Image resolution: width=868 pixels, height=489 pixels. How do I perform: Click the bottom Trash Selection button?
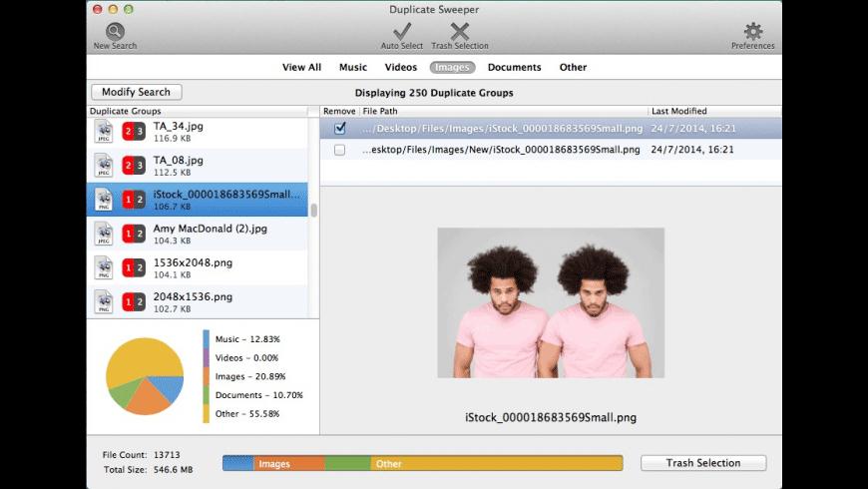coord(703,463)
